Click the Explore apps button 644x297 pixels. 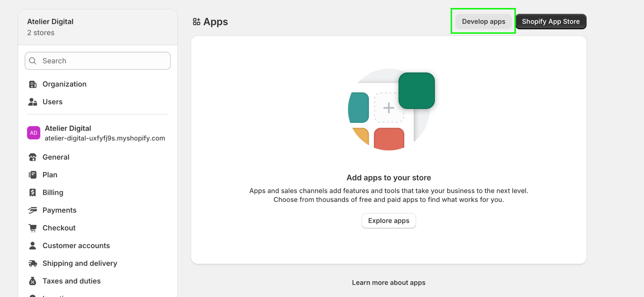389,221
